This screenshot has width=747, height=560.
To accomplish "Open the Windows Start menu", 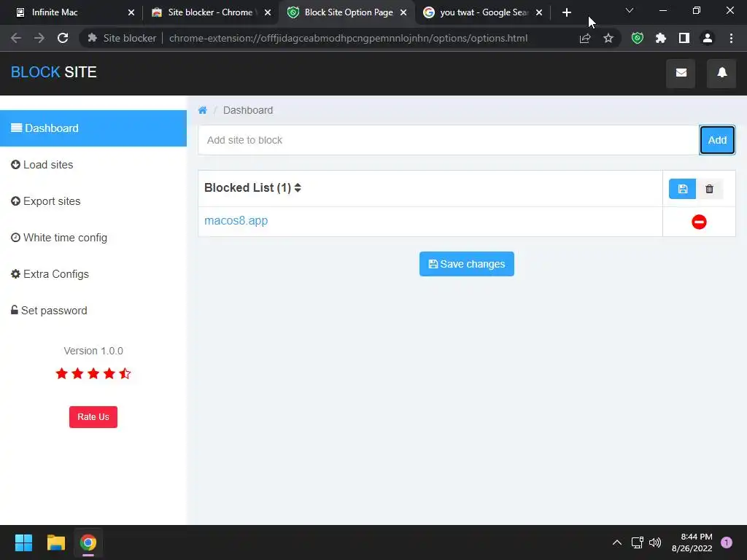I will 23,542.
